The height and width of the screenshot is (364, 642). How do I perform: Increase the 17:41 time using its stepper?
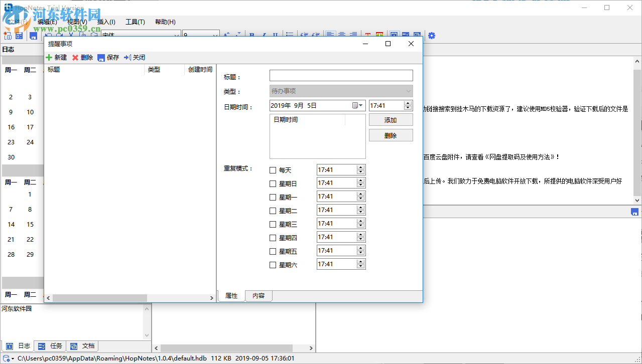coord(408,103)
